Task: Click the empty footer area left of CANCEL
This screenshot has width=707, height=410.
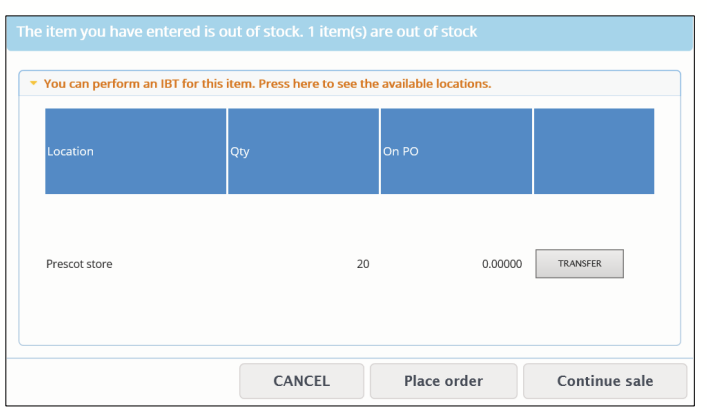Action: pyautogui.click(x=123, y=381)
